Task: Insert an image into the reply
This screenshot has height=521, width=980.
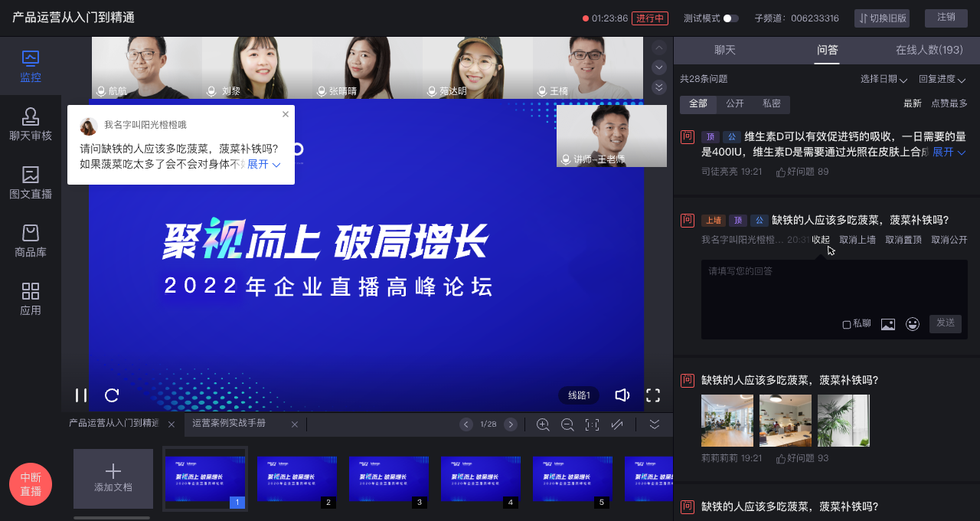Action: pos(888,324)
